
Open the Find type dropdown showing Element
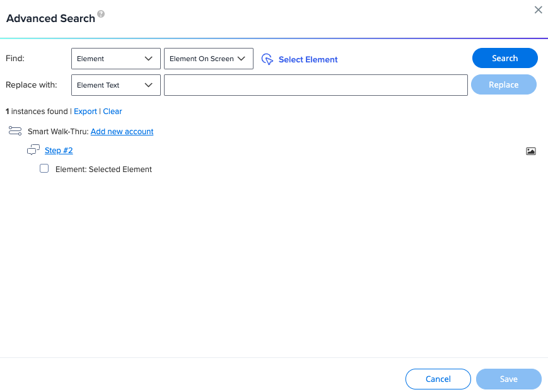[x=115, y=59]
